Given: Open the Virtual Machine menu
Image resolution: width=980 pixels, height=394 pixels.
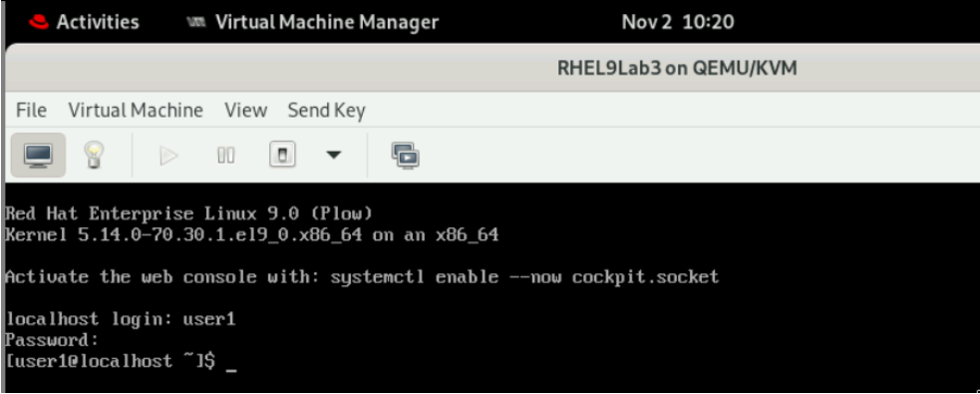Looking at the screenshot, I should tap(136, 111).
